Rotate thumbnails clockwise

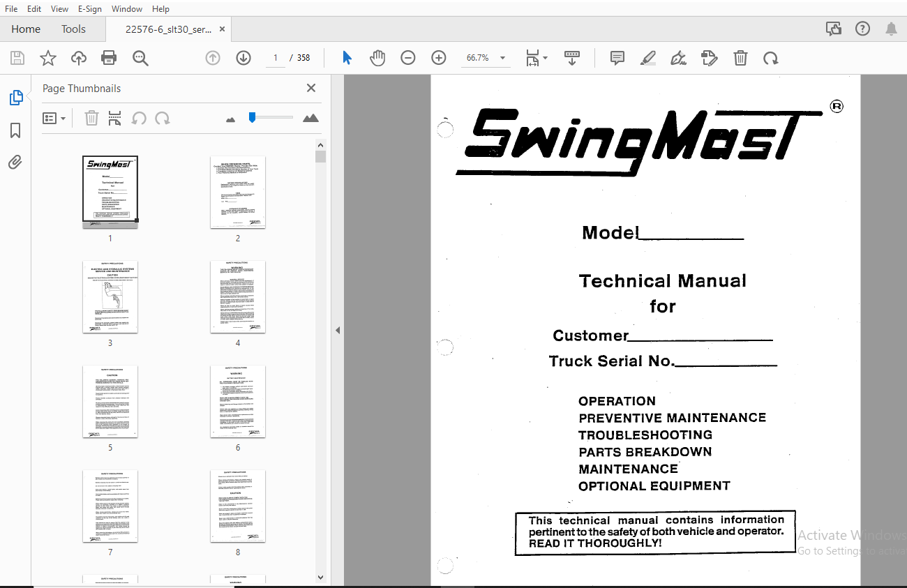pos(163,119)
